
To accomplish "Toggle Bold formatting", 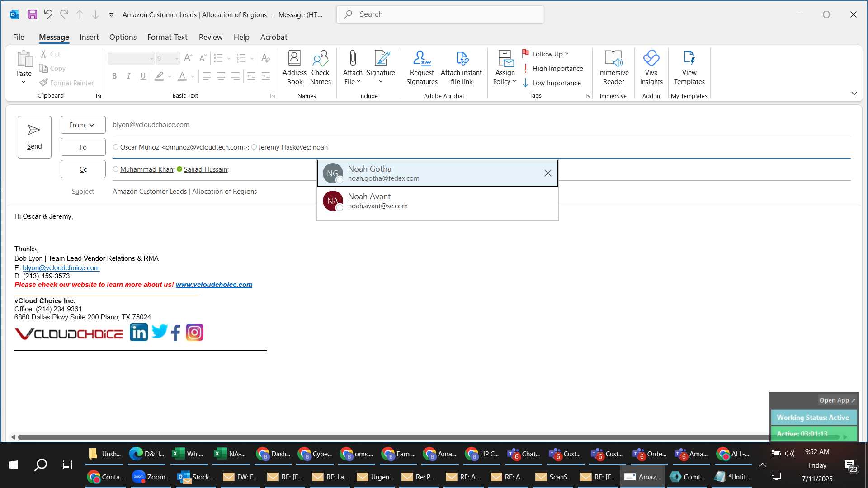I will pos(114,76).
